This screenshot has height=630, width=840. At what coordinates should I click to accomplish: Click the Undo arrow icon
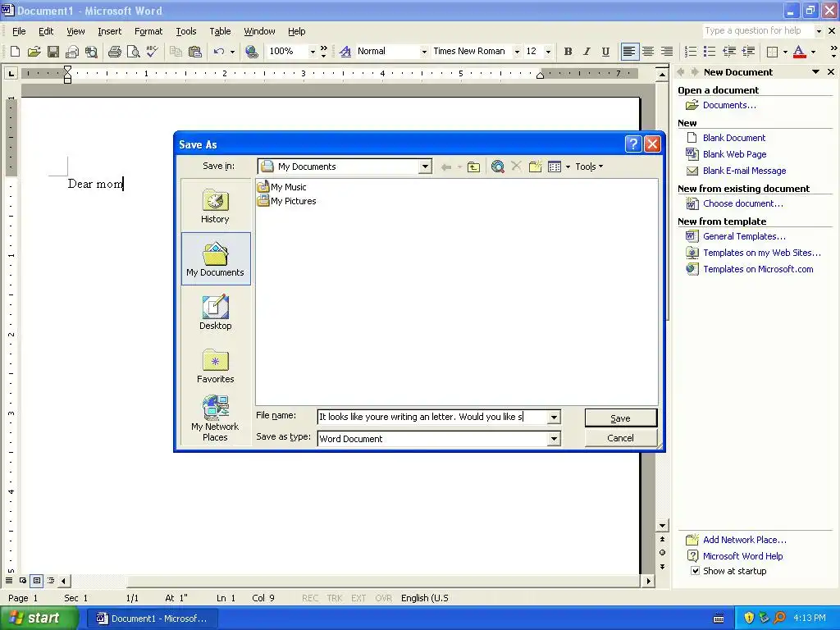pyautogui.click(x=218, y=52)
